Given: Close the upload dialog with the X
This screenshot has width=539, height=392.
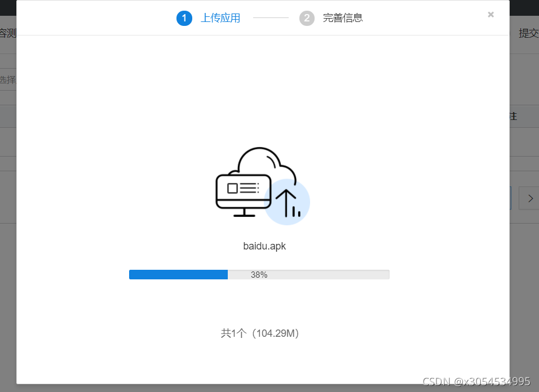Looking at the screenshot, I should click(x=491, y=15).
